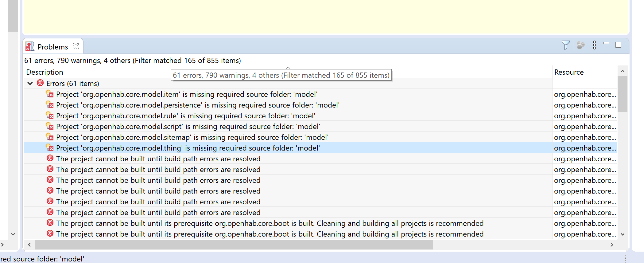Minimize the Problems panel
Viewport: 644px width, 263px height.
click(x=606, y=43)
